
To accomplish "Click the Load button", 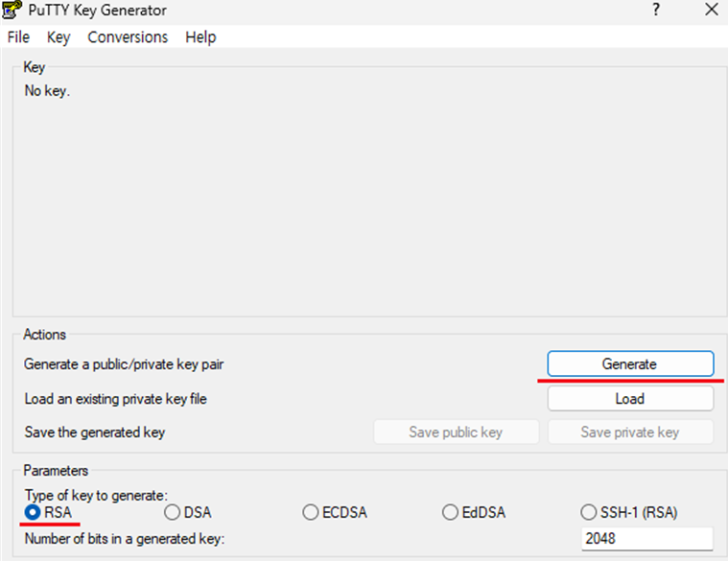I will click(630, 399).
